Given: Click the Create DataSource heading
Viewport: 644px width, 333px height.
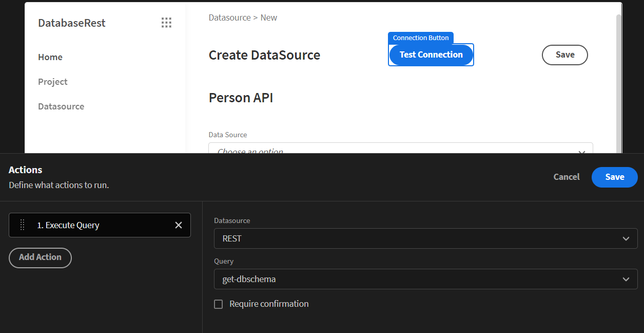Looking at the screenshot, I should coord(264,55).
